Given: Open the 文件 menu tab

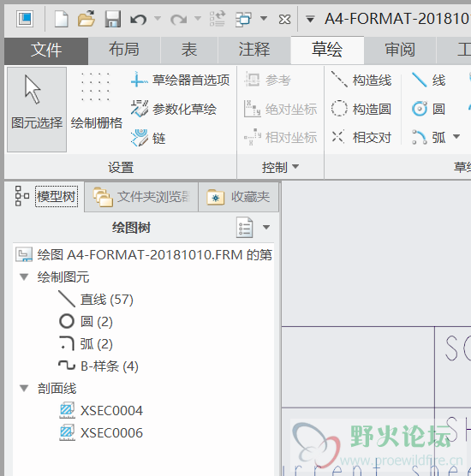Looking at the screenshot, I should 46,50.
